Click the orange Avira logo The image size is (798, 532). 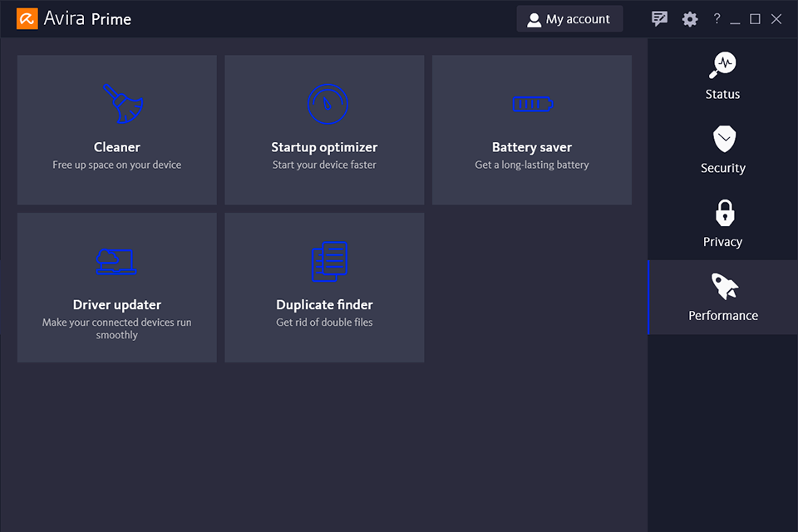[27, 19]
